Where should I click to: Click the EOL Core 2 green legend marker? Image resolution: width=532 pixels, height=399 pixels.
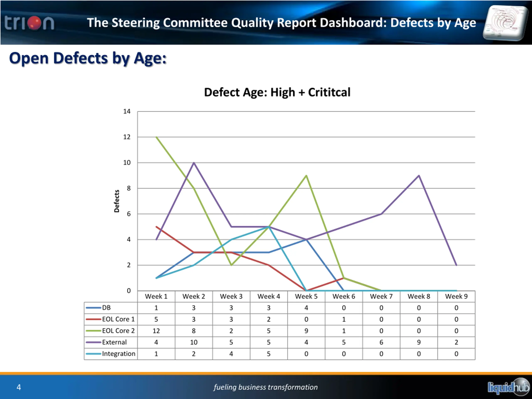[x=93, y=331]
